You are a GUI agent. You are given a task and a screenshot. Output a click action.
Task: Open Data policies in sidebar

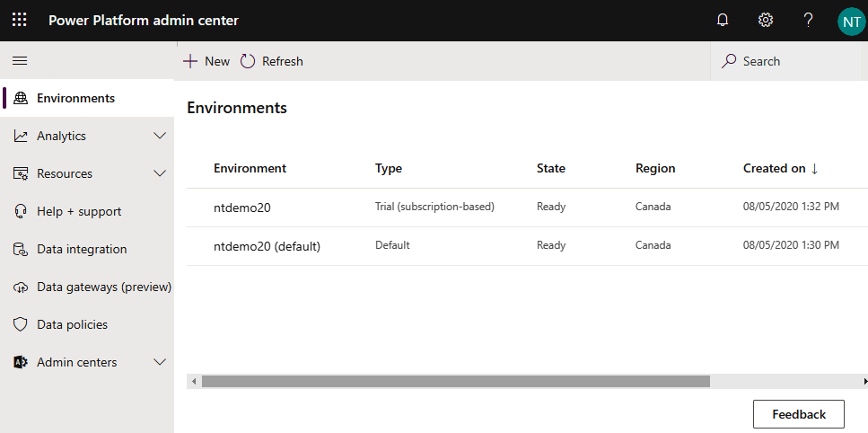click(87, 324)
